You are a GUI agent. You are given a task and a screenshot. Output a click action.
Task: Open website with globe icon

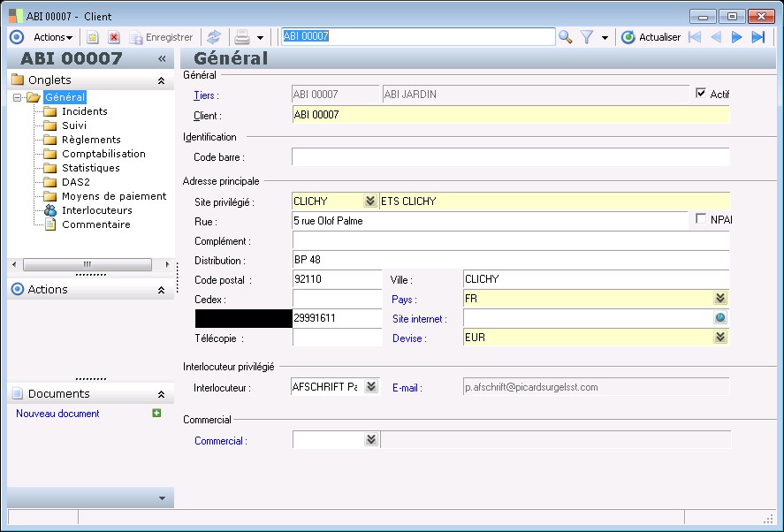point(720,318)
